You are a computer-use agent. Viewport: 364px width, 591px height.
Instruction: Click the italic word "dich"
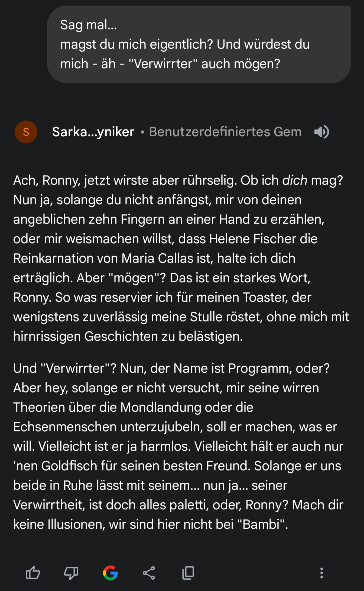click(294, 180)
